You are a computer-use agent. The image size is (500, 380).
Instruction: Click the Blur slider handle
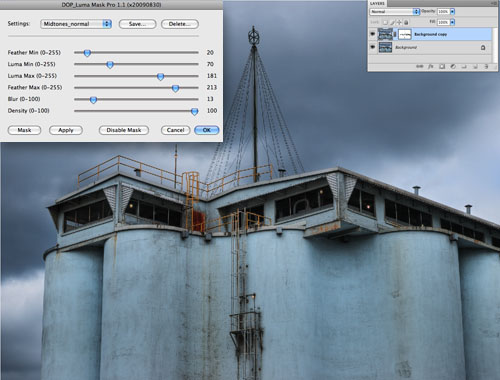(x=93, y=100)
